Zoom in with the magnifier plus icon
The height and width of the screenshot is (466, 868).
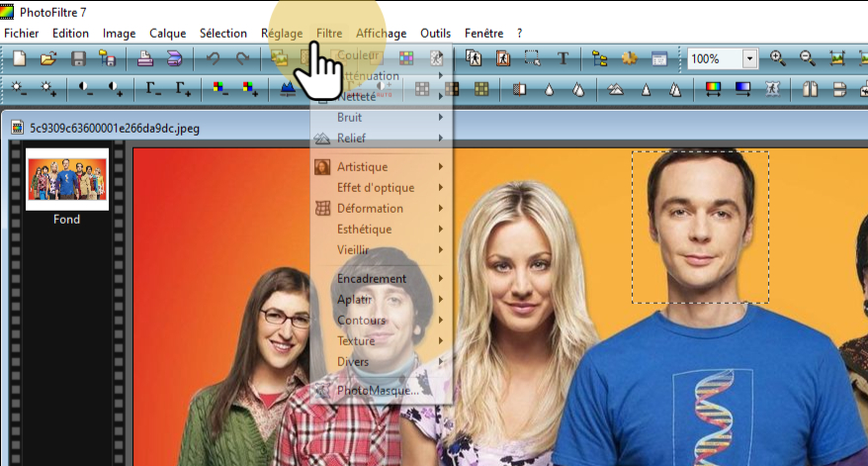coord(778,58)
